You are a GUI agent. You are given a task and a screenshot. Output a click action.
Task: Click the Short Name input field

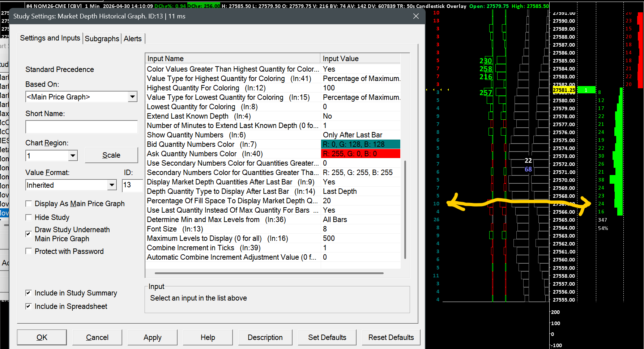click(x=82, y=127)
